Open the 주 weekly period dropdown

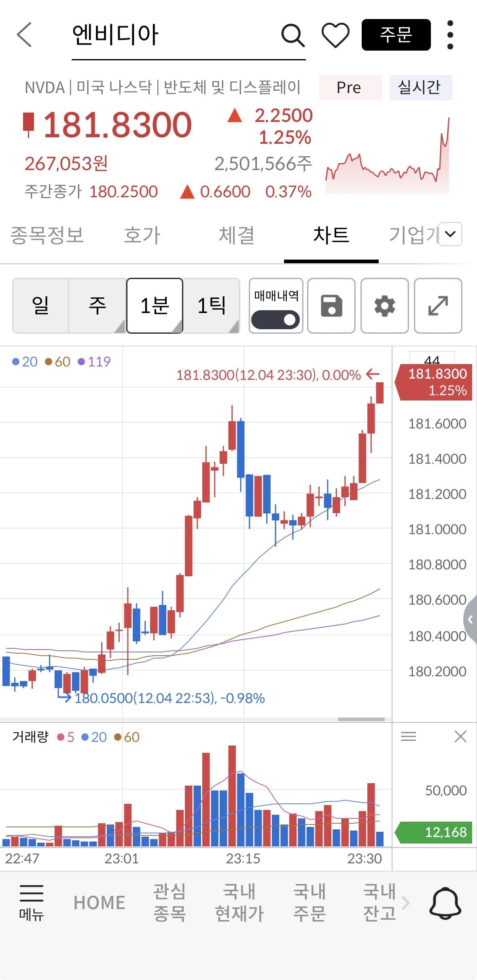point(98,306)
